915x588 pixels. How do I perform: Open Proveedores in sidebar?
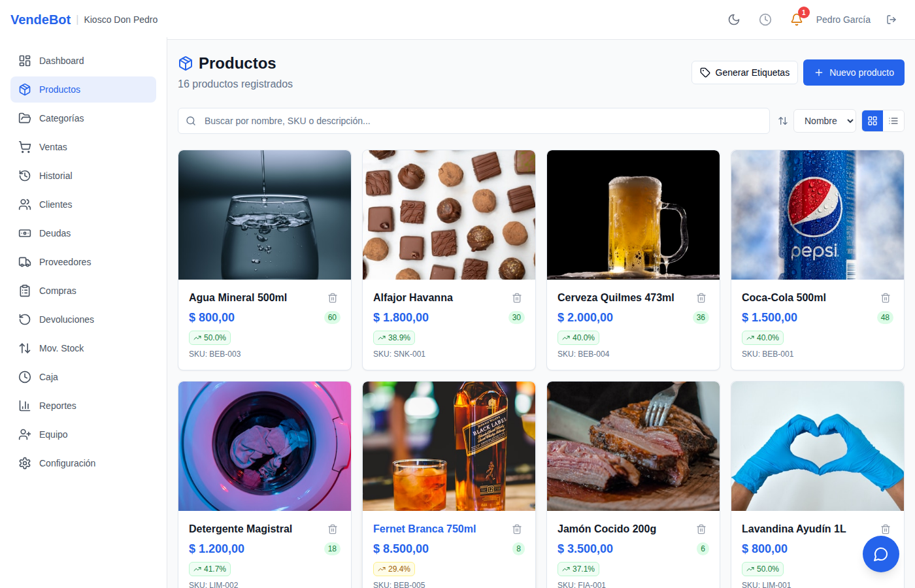83,262
